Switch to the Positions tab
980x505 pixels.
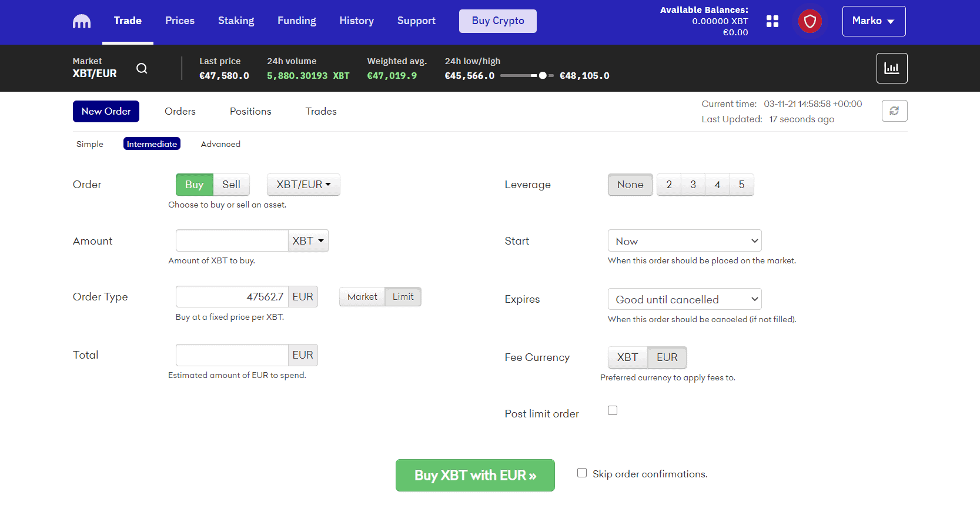point(250,111)
